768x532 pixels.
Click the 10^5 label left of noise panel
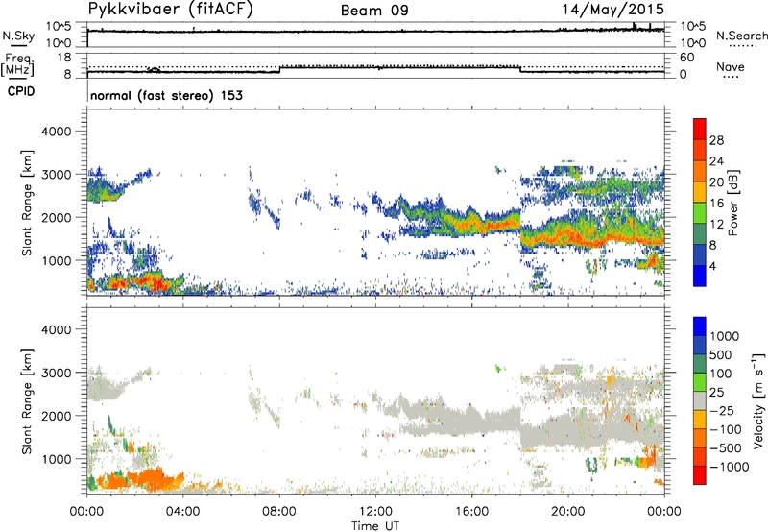(x=59, y=26)
